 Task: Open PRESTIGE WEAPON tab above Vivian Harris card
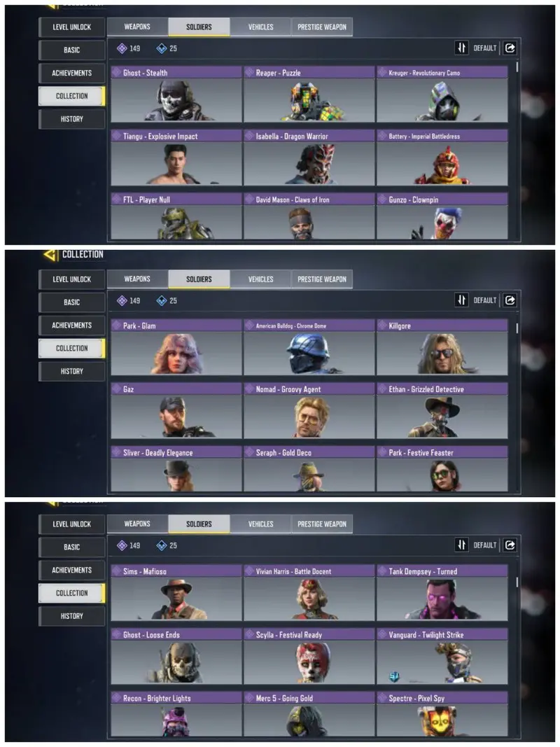click(x=322, y=524)
